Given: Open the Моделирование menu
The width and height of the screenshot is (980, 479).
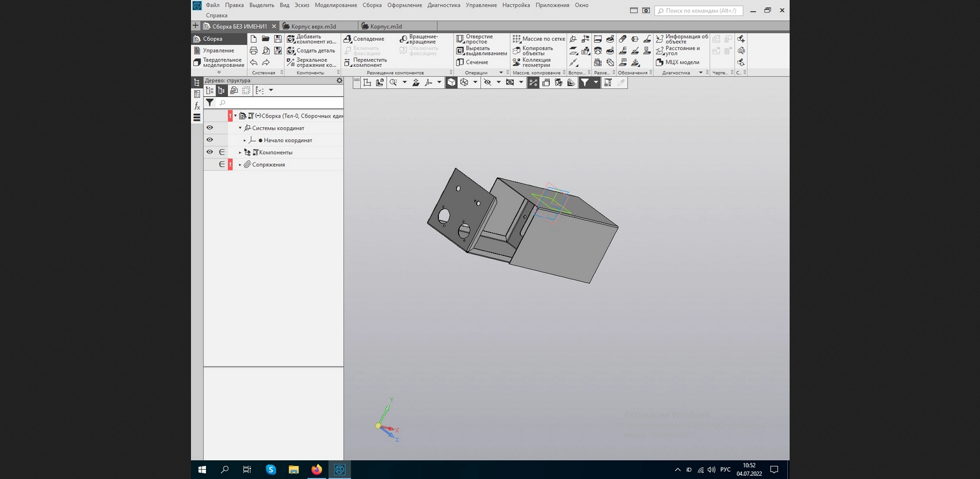Looking at the screenshot, I should tap(336, 5).
